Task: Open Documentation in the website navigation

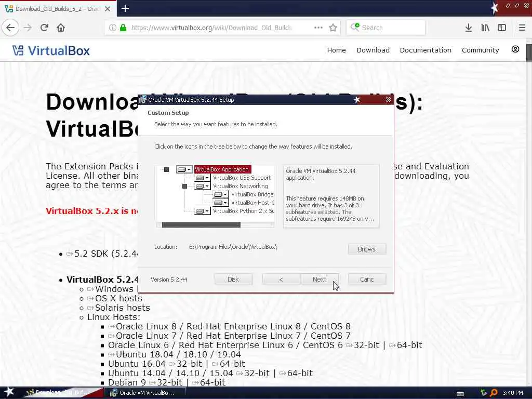Action: tap(425, 50)
